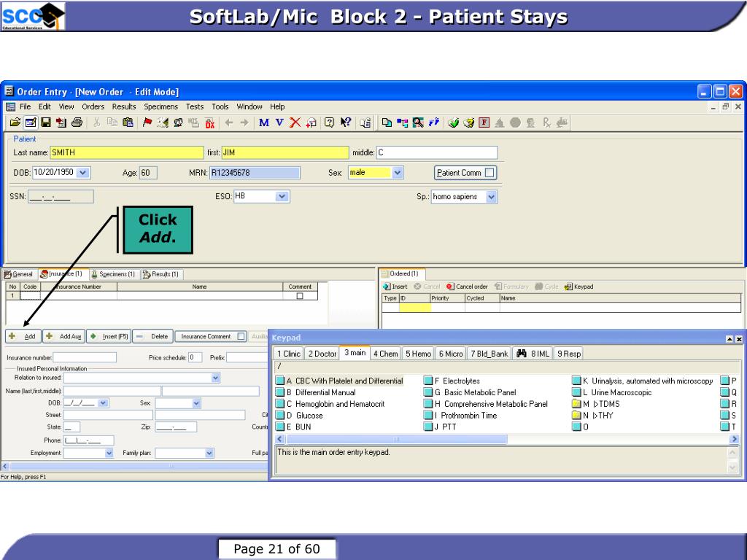Click the save floppy disk icon
Viewport: 747px width, 560px height.
pyautogui.click(x=46, y=122)
